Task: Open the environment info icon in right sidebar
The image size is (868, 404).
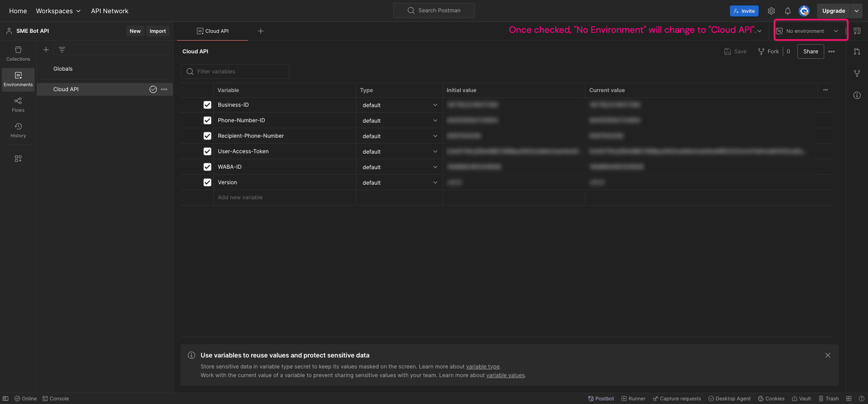Action: [x=857, y=95]
